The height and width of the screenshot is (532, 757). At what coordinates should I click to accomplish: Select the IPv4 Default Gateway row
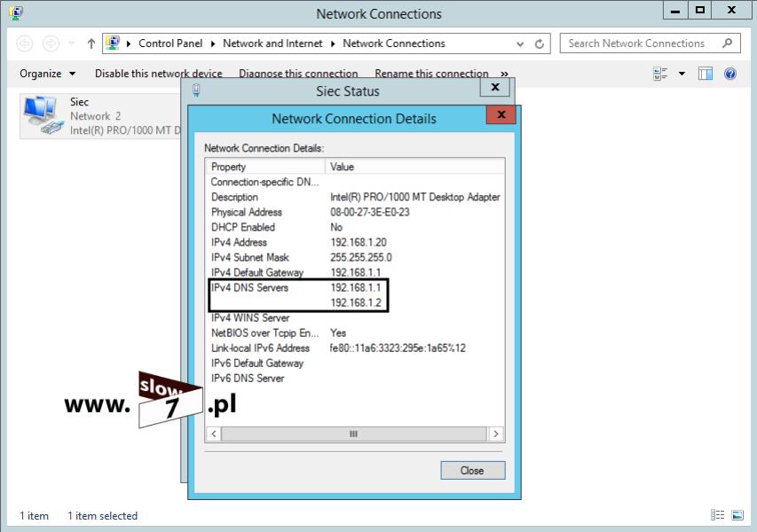click(355, 272)
